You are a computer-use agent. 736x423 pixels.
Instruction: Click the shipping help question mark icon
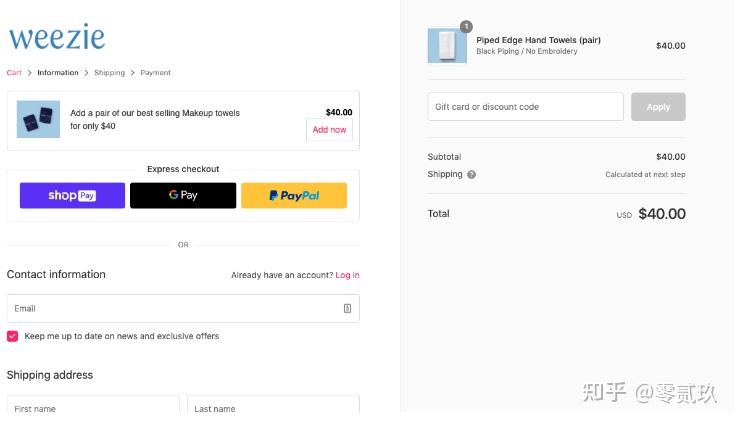click(x=472, y=174)
